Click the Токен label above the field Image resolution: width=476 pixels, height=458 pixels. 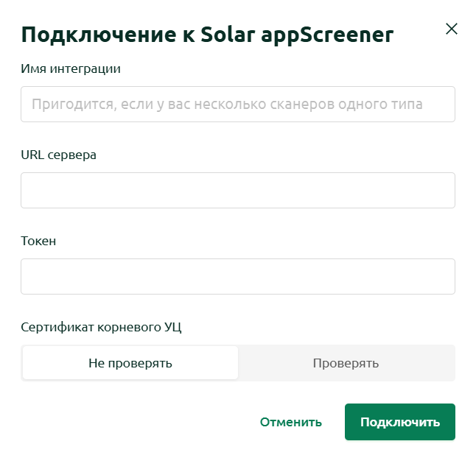click(x=38, y=241)
